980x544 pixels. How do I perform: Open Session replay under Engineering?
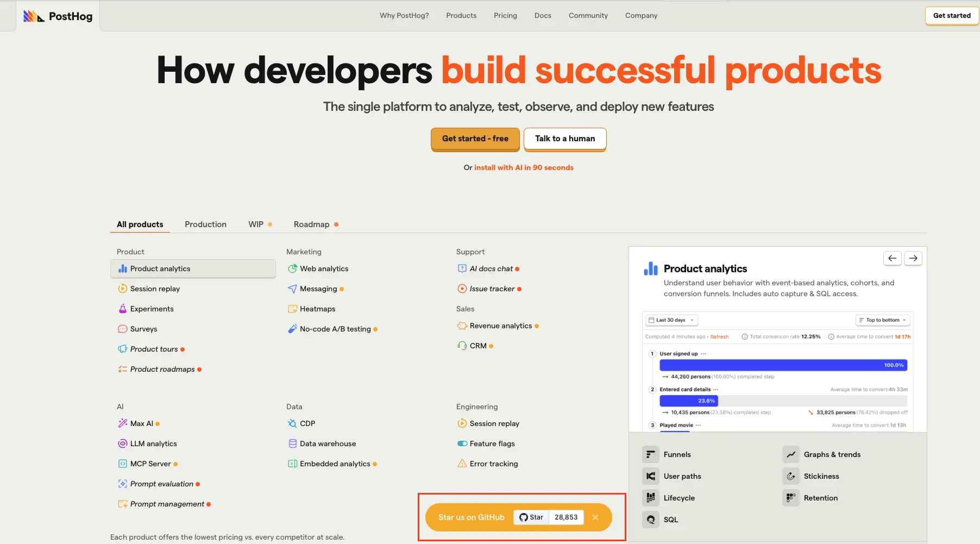click(x=488, y=423)
